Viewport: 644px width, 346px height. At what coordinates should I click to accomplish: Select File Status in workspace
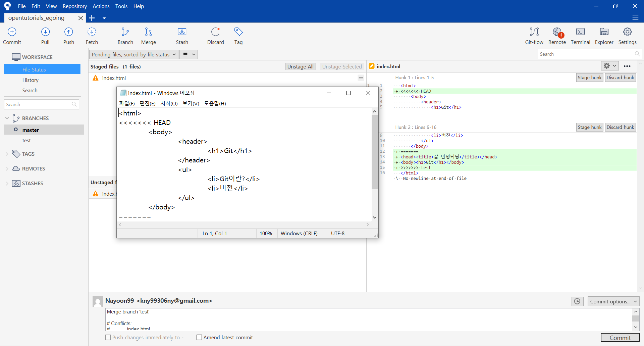[x=42, y=69]
